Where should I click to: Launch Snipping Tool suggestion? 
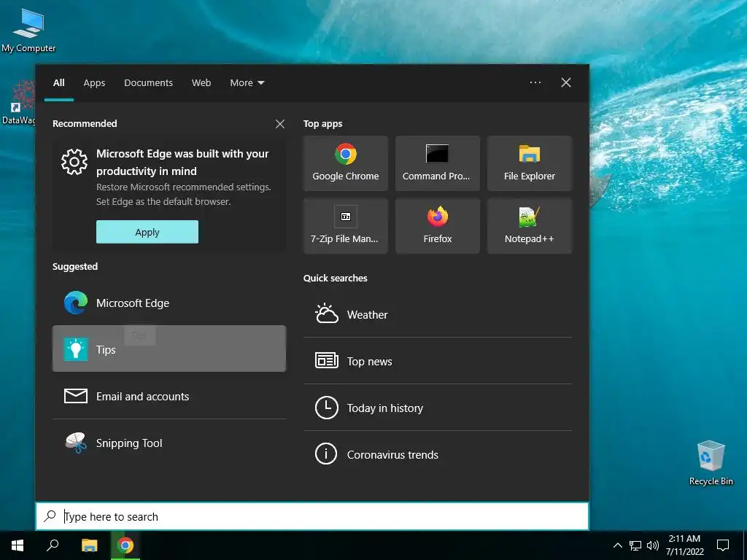[169, 443]
